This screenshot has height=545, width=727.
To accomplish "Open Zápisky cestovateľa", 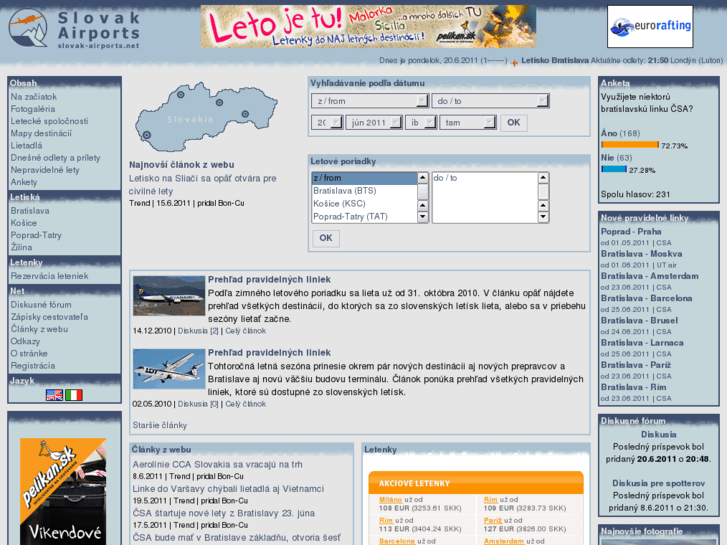I will [49, 317].
